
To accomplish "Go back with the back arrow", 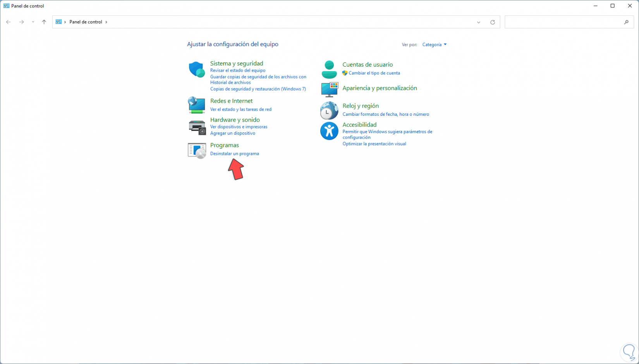I will click(8, 22).
